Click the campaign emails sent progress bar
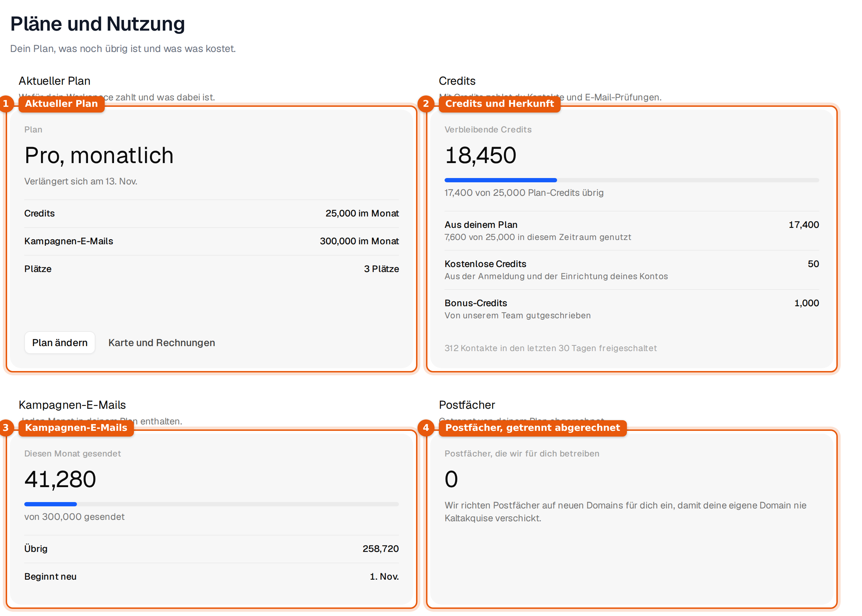This screenshot has height=616, width=862. (x=211, y=504)
